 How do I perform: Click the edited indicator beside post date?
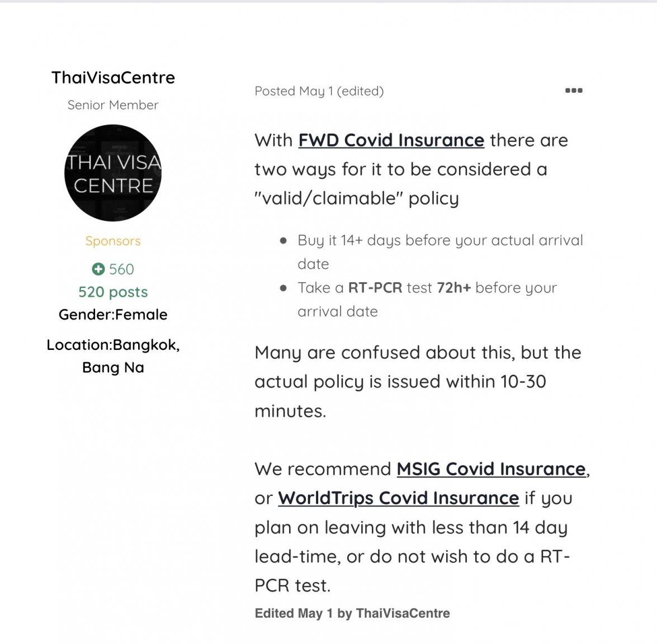[360, 91]
